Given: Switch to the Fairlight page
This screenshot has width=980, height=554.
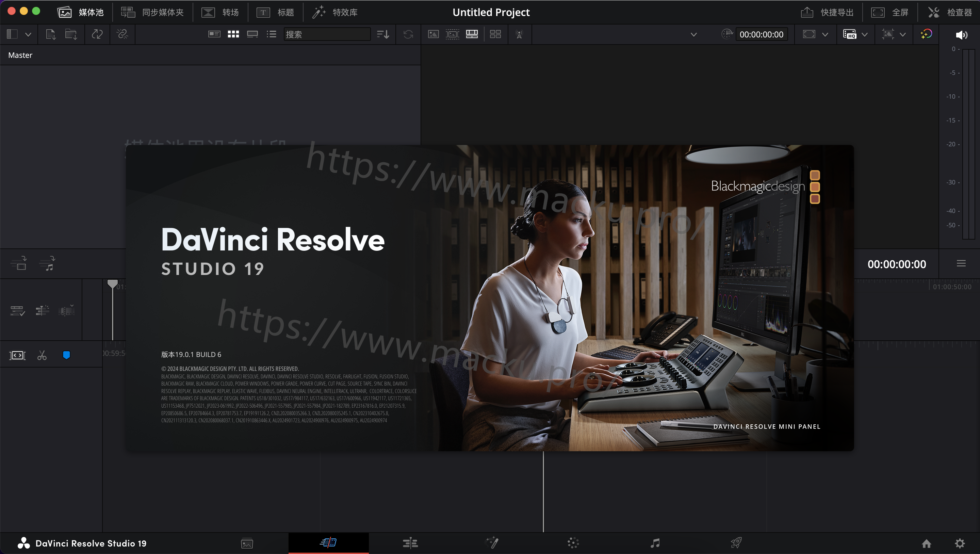Looking at the screenshot, I should coord(655,543).
